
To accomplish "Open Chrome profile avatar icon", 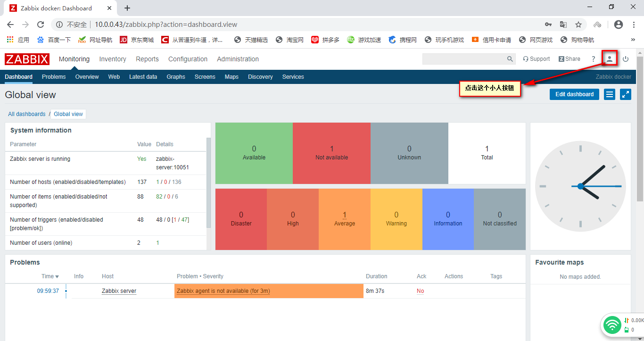I will pyautogui.click(x=619, y=25).
